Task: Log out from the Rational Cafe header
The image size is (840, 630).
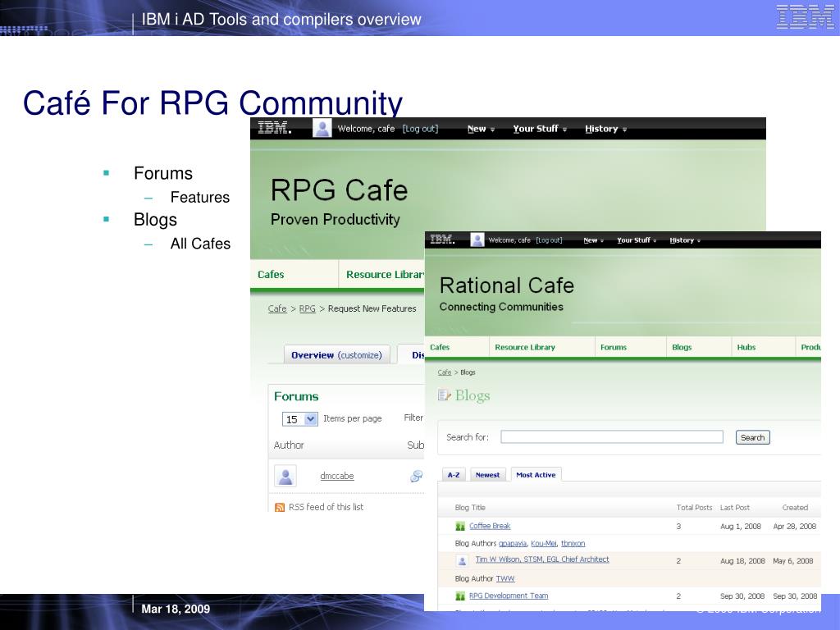Action: (549, 240)
